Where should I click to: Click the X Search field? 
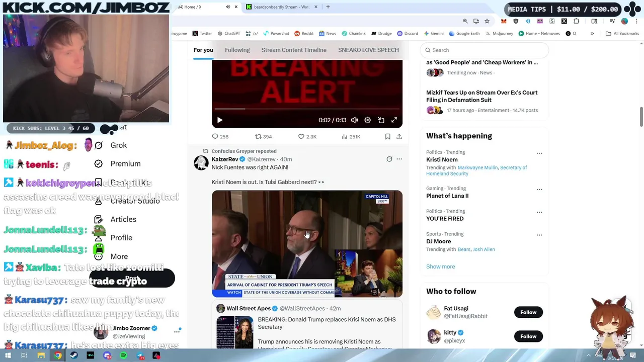(485, 50)
